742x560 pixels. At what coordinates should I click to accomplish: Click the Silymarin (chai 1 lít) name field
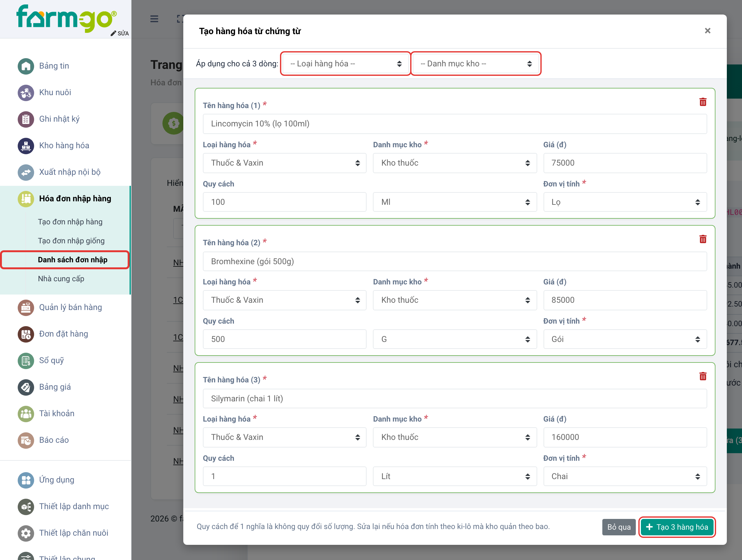click(454, 399)
